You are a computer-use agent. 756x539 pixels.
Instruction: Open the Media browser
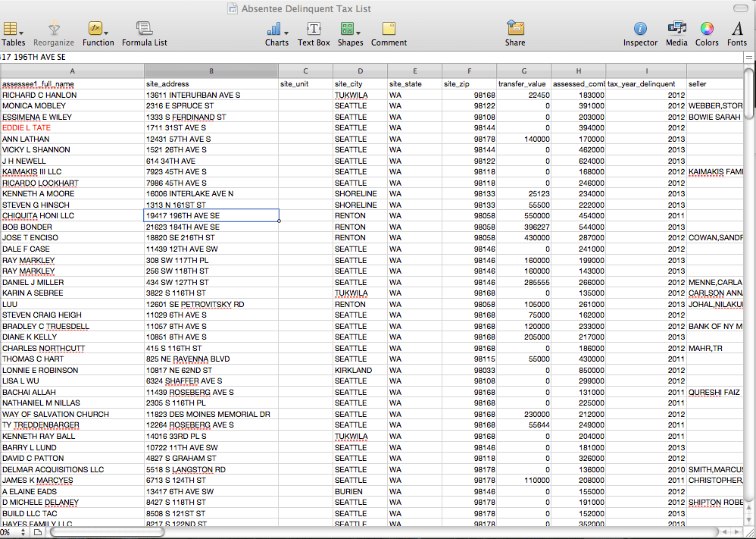pos(676,33)
